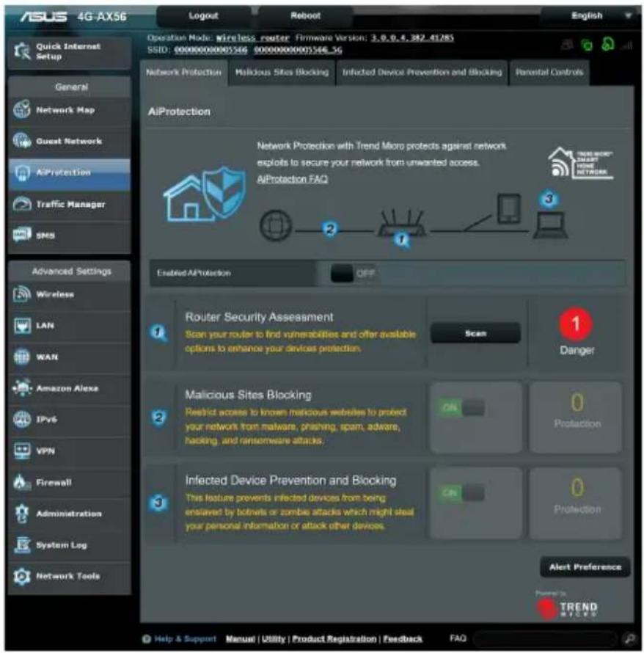Screen dimensions: 644x653
Task: Click the Reboot button
Action: point(305,16)
